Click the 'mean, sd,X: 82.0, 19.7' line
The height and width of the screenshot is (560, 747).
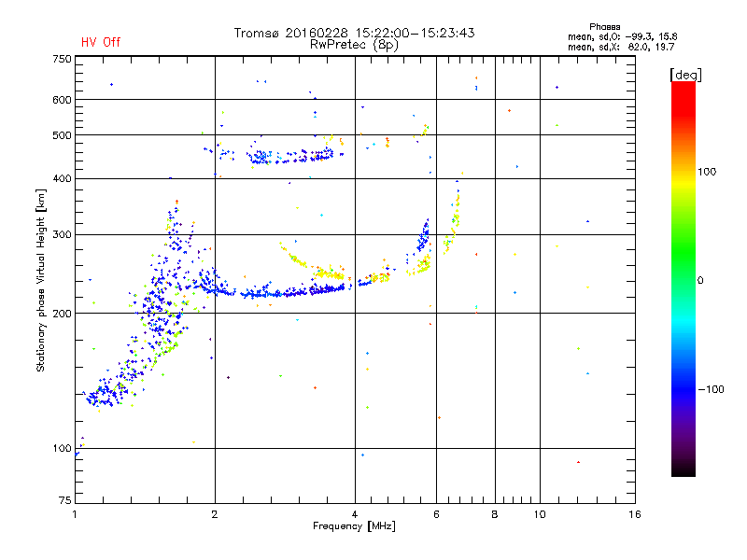[x=621, y=47]
